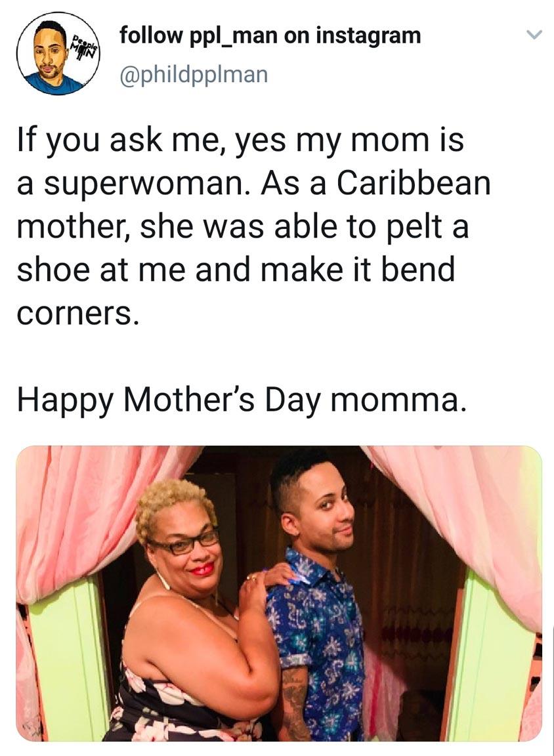Click the cartoon profile avatar
The height and width of the screenshot is (756, 554).
click(58, 54)
